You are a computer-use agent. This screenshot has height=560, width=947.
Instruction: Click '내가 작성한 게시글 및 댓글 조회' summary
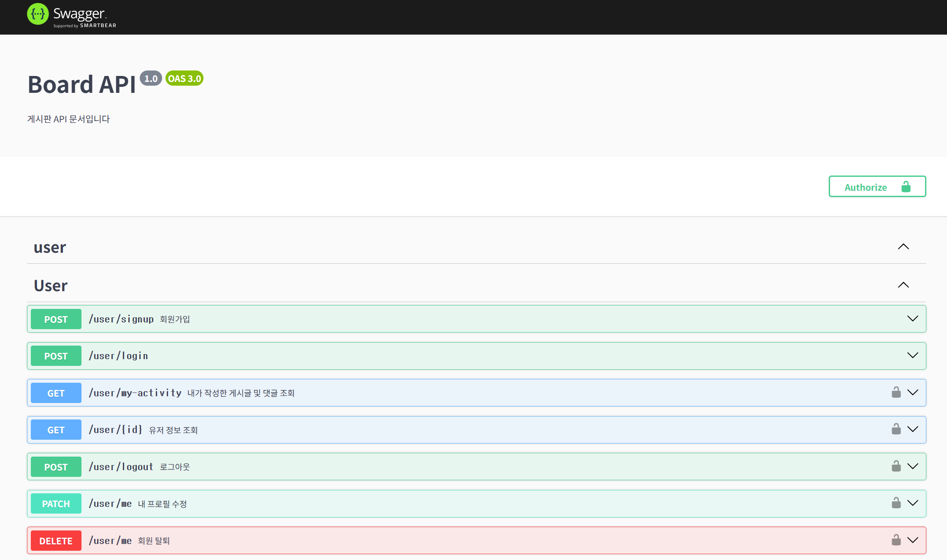pos(241,393)
